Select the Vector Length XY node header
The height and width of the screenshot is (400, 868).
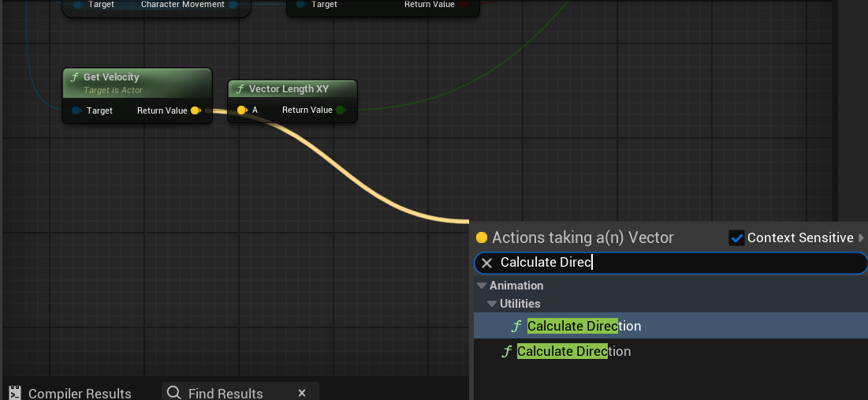[292, 89]
